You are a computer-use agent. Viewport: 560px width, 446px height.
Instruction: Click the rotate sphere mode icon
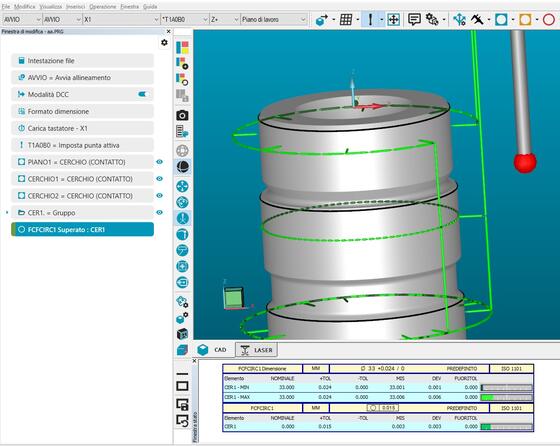182,202
